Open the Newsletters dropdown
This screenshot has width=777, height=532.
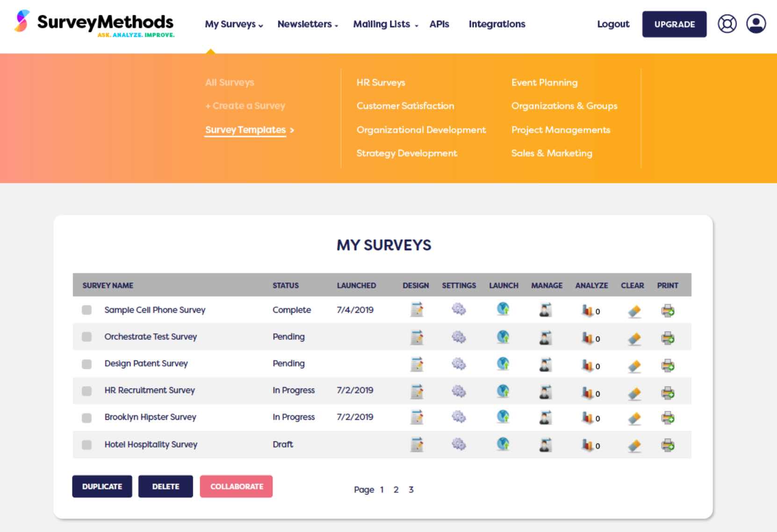coord(307,24)
